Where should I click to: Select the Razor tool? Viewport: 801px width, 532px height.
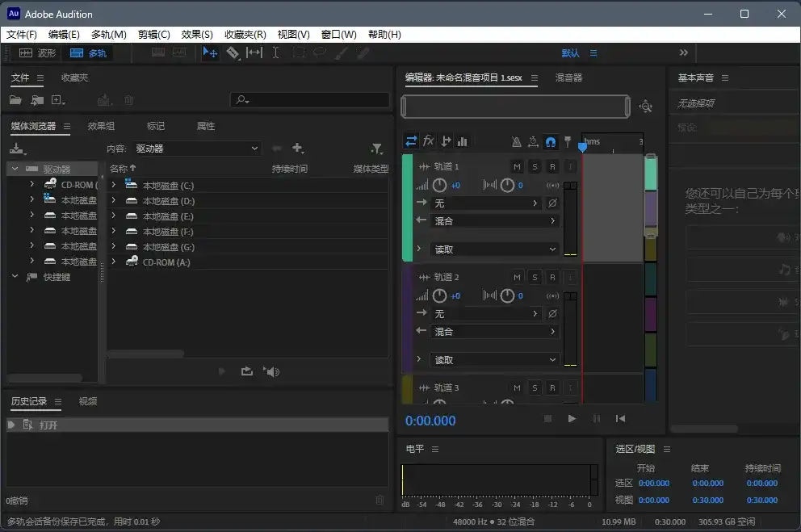[233, 53]
